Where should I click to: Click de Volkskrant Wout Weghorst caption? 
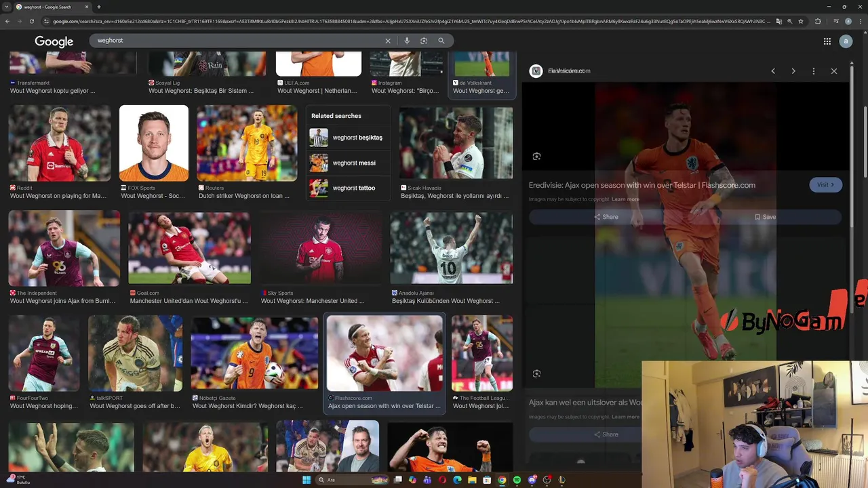[x=481, y=91]
